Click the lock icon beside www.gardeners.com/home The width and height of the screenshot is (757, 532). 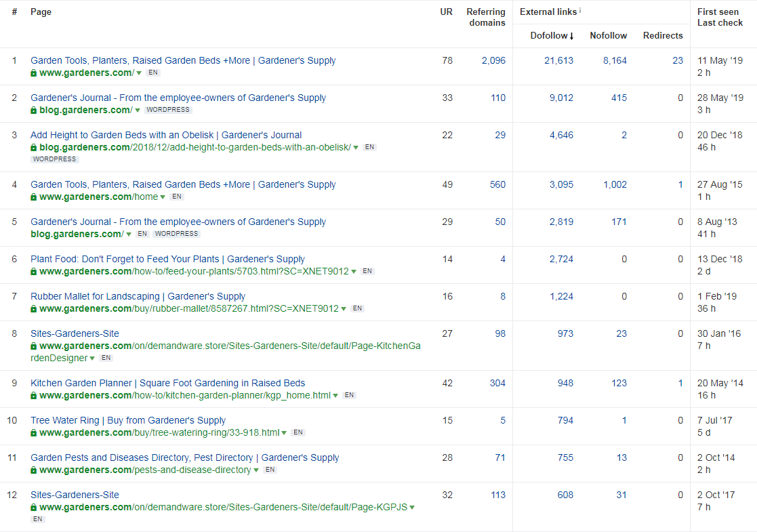[x=33, y=197]
